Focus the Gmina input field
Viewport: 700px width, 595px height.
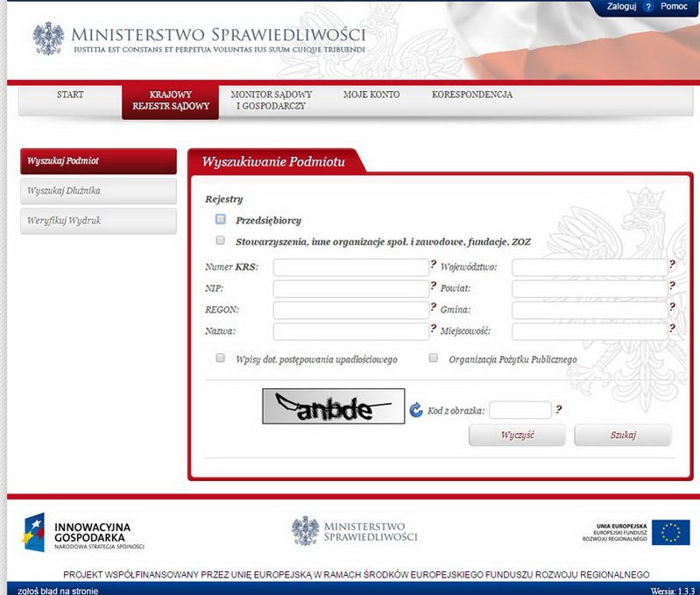(590, 310)
